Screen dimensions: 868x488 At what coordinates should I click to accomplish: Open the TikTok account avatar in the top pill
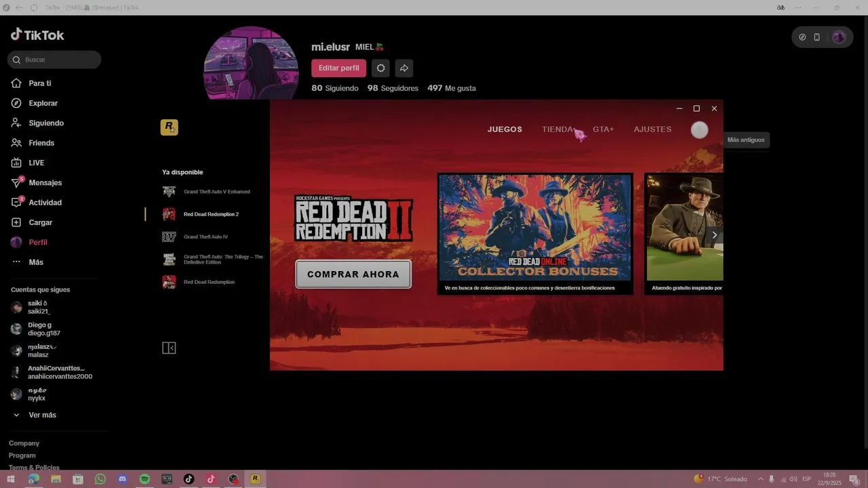pyautogui.click(x=839, y=37)
